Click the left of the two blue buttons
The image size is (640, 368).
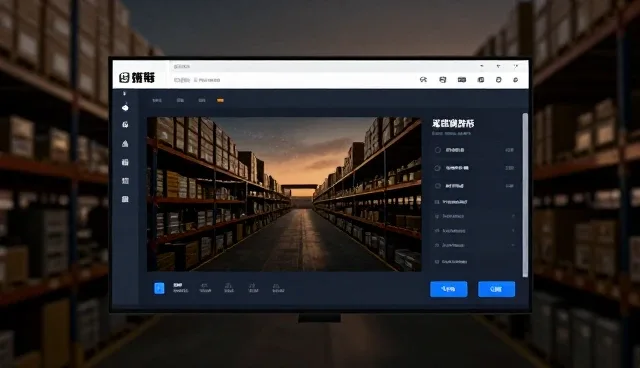coord(449,289)
